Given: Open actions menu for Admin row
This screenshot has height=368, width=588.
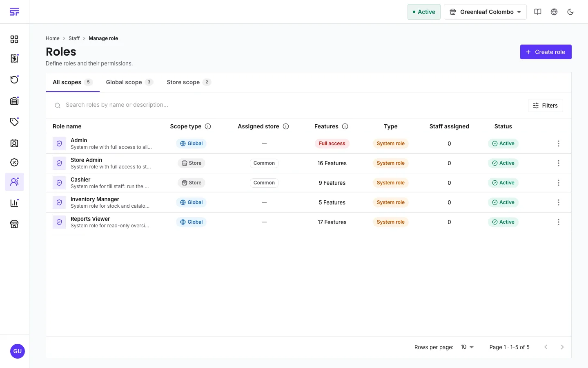Looking at the screenshot, I should point(559,144).
